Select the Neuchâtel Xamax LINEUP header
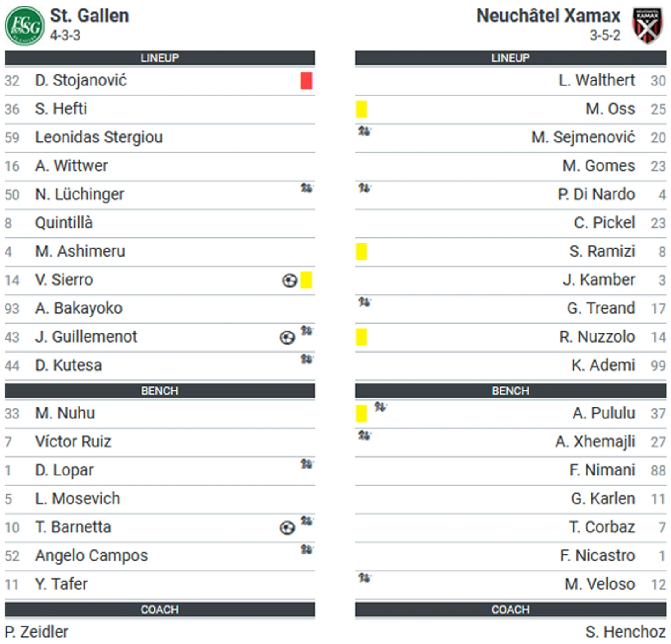Image resolution: width=671 pixels, height=644 pixels. click(511, 58)
